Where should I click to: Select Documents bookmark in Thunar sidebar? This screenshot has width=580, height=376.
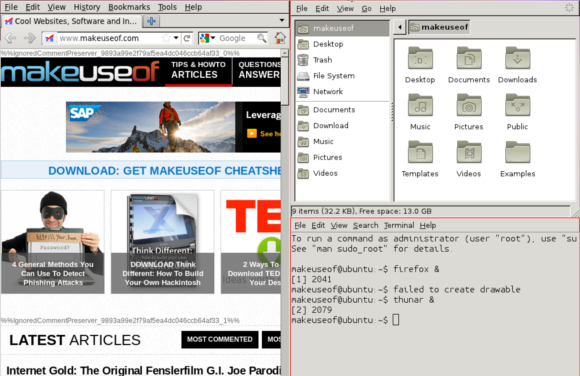click(342, 110)
